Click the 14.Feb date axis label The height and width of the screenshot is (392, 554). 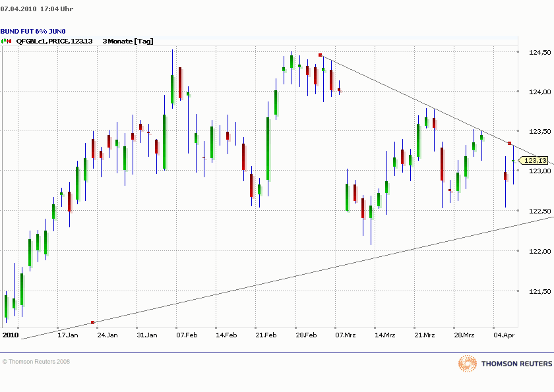pyautogui.click(x=226, y=335)
